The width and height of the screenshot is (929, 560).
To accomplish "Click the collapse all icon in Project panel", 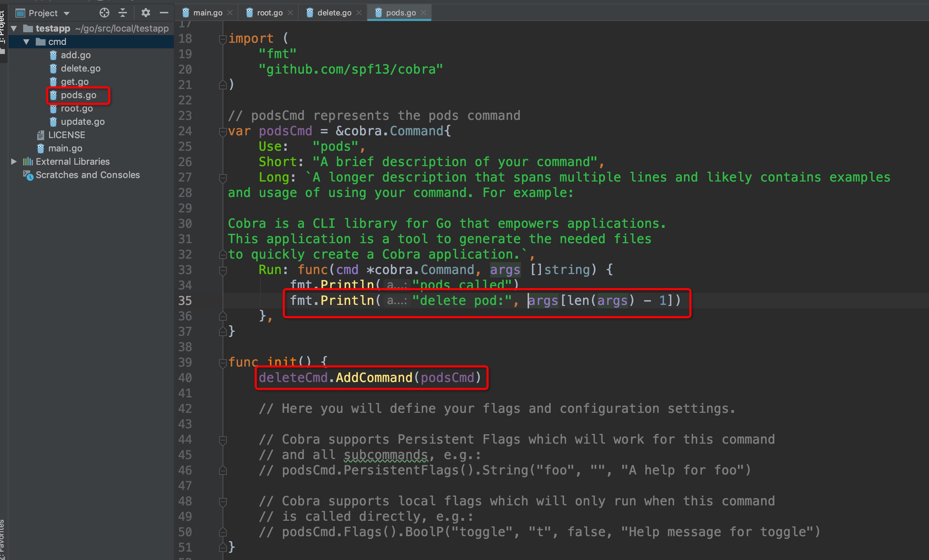I will [x=123, y=13].
